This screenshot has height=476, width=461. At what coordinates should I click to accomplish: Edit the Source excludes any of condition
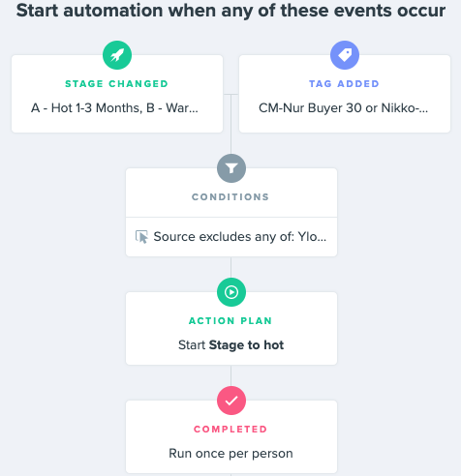pos(231,237)
